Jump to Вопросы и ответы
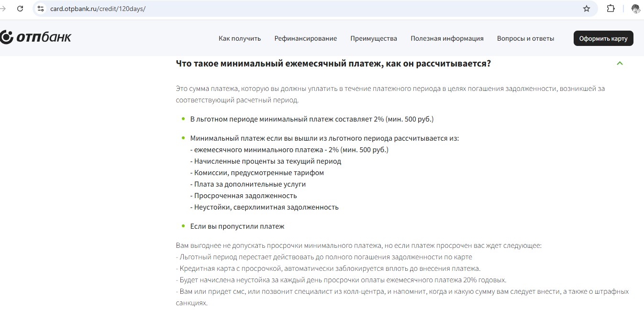644x311 pixels. (x=525, y=38)
